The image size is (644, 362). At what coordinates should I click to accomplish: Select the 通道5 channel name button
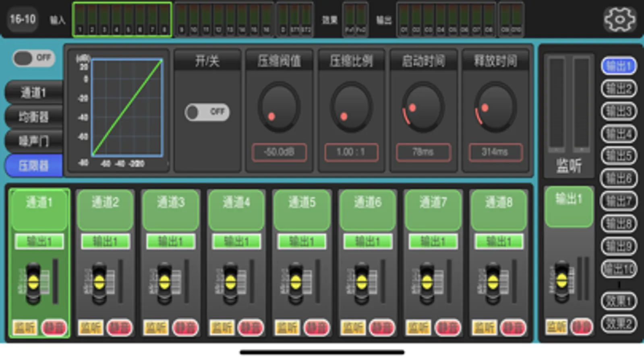[x=302, y=210]
